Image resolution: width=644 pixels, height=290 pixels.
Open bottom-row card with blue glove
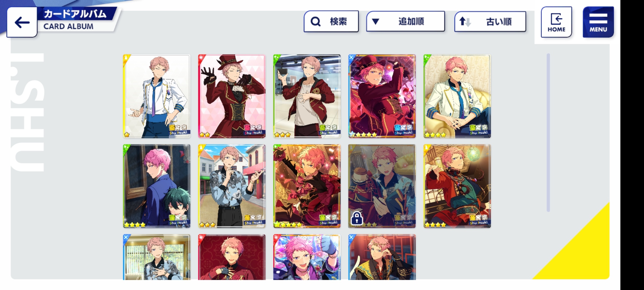307,257
